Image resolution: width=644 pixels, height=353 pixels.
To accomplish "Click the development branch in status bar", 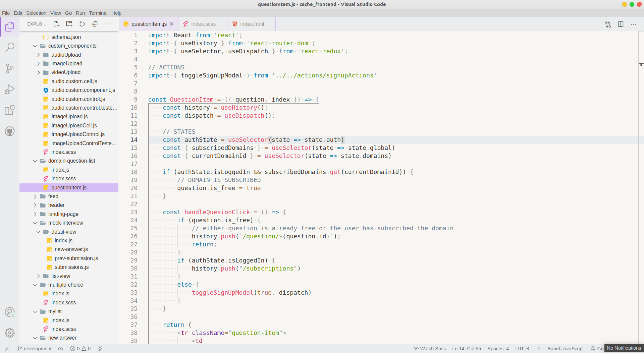I will 34,348.
